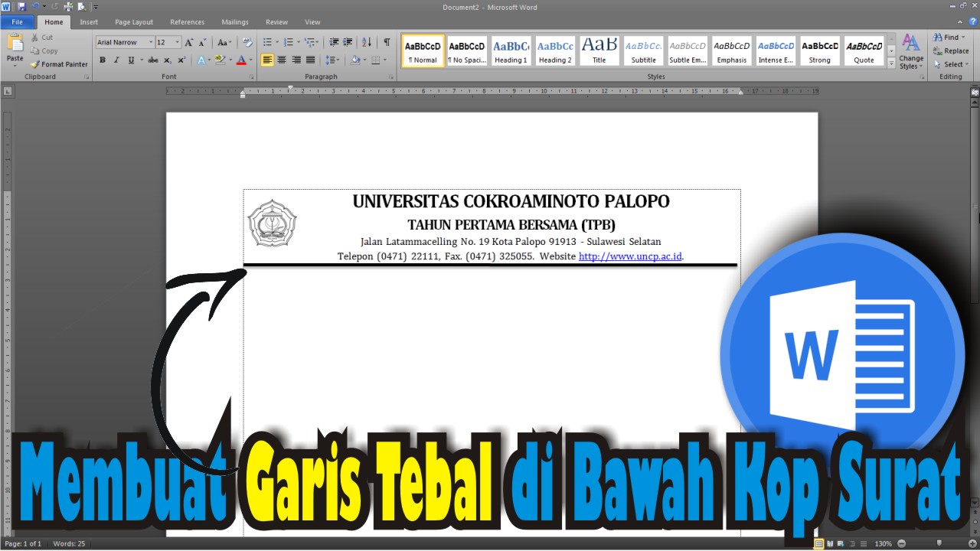Switch to the References tab
The height and width of the screenshot is (551, 980).
click(x=188, y=22)
